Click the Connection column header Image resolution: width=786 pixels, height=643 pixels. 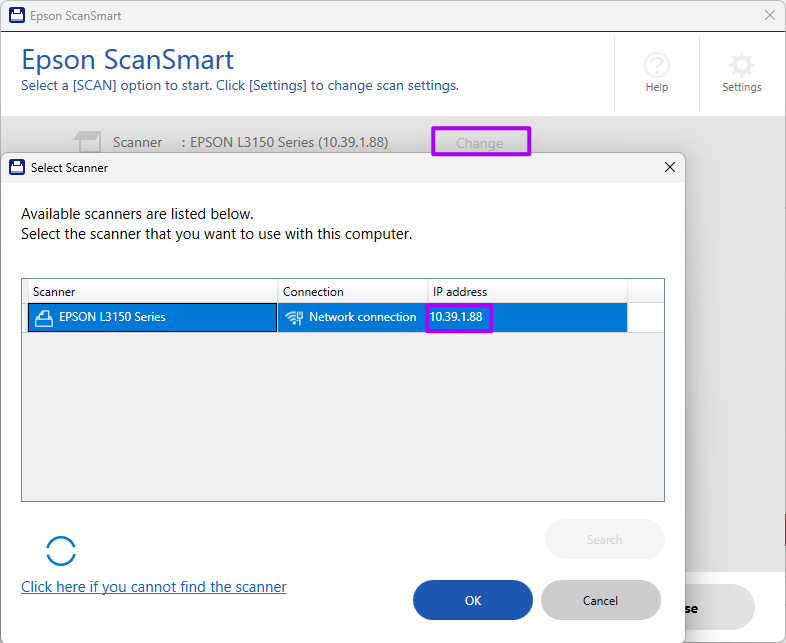point(353,292)
